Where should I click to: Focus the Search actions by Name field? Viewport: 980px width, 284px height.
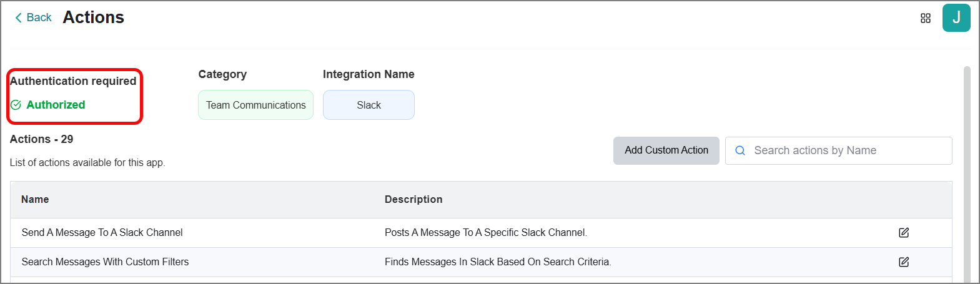point(839,150)
